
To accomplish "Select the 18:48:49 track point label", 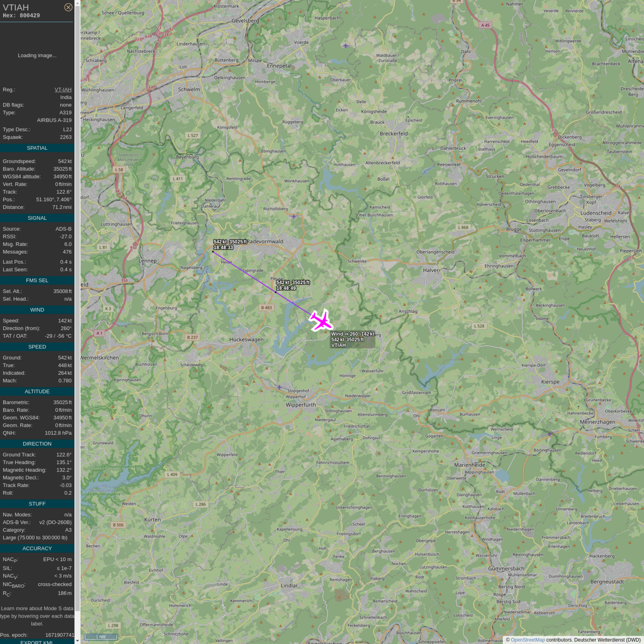I will (x=292, y=285).
